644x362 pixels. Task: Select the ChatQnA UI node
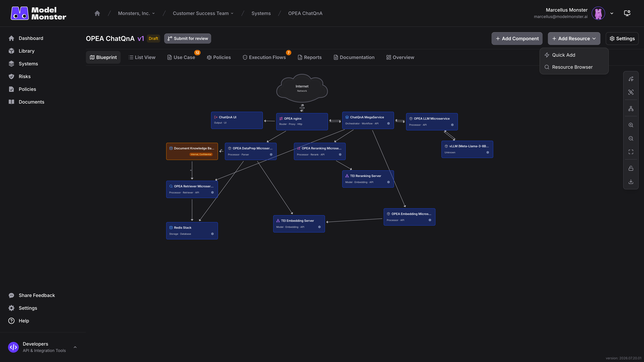[237, 120]
